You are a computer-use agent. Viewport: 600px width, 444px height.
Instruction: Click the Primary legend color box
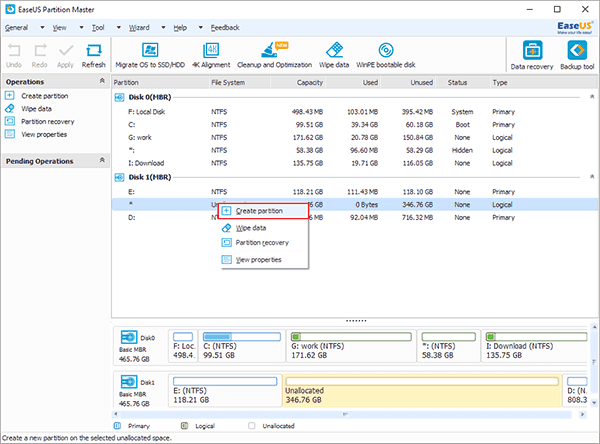coord(117,426)
